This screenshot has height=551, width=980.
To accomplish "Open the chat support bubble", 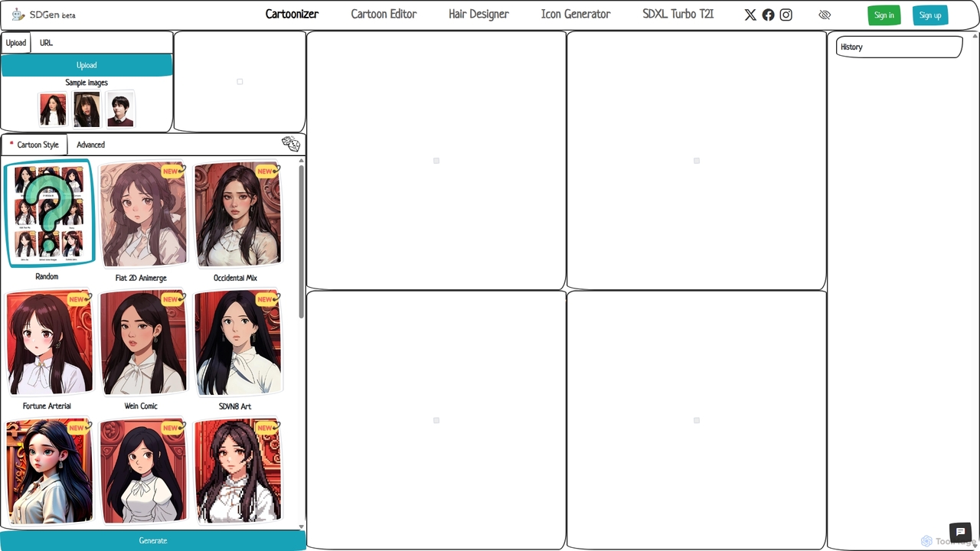I will 960,532.
